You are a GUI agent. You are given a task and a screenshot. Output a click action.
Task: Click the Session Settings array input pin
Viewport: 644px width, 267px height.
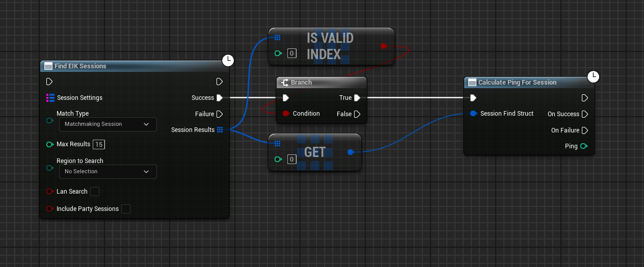[x=50, y=98]
